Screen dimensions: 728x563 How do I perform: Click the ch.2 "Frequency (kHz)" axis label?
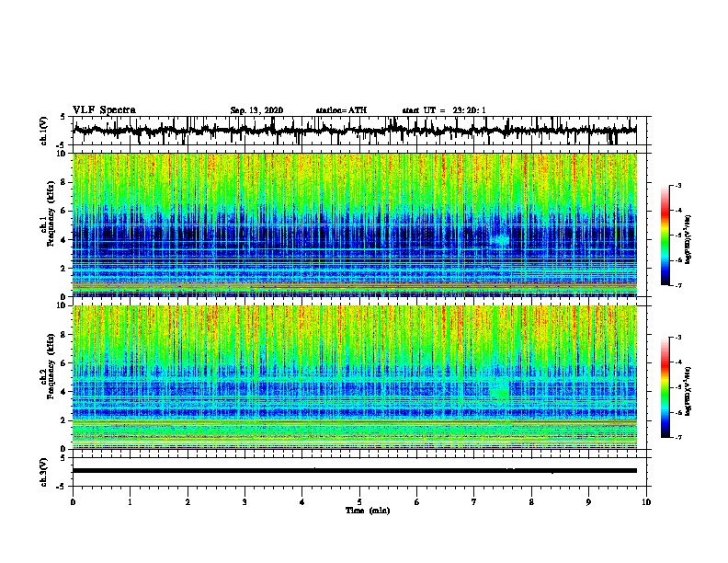click(x=51, y=366)
